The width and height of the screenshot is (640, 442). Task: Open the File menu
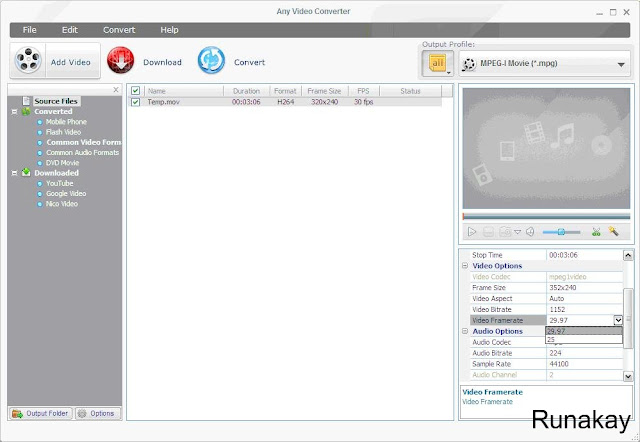point(29,30)
